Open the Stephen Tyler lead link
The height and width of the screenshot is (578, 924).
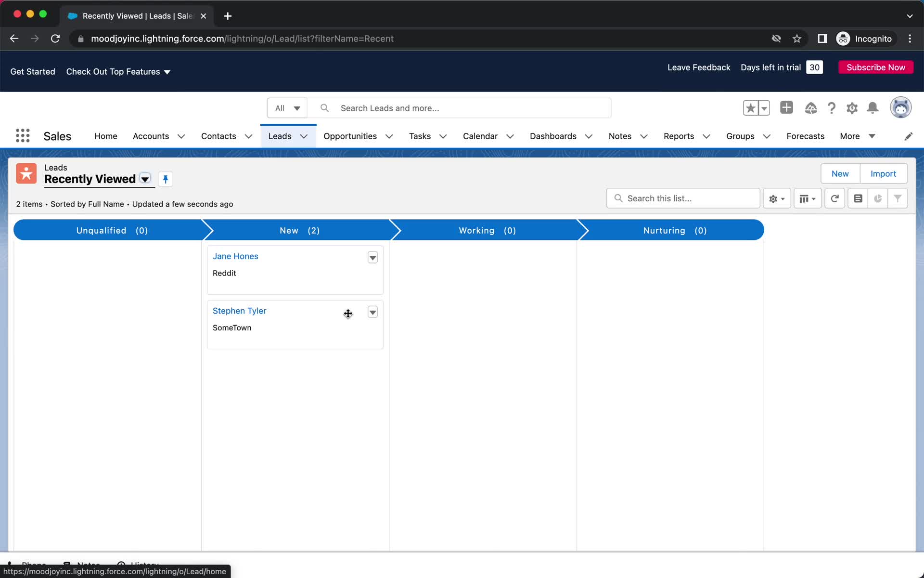[239, 311]
